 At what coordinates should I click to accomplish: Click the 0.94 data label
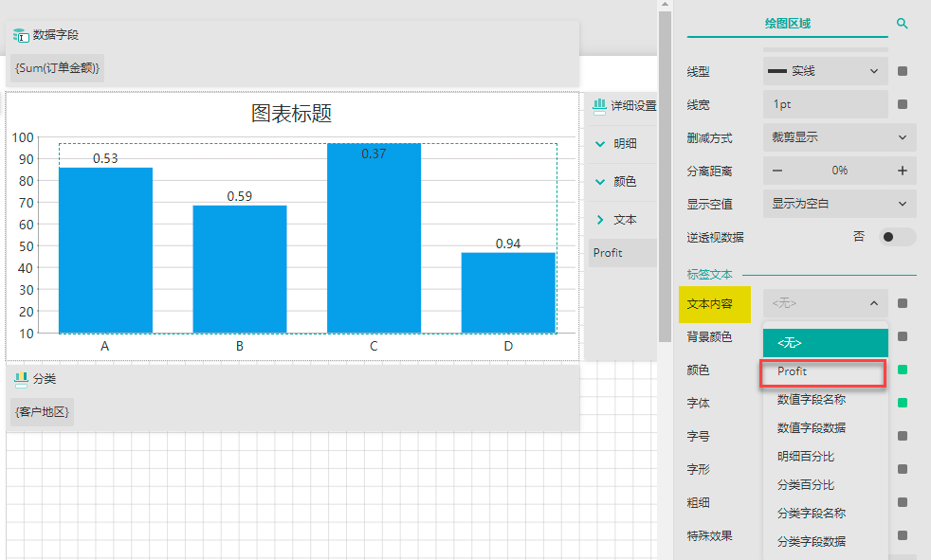[x=508, y=244]
